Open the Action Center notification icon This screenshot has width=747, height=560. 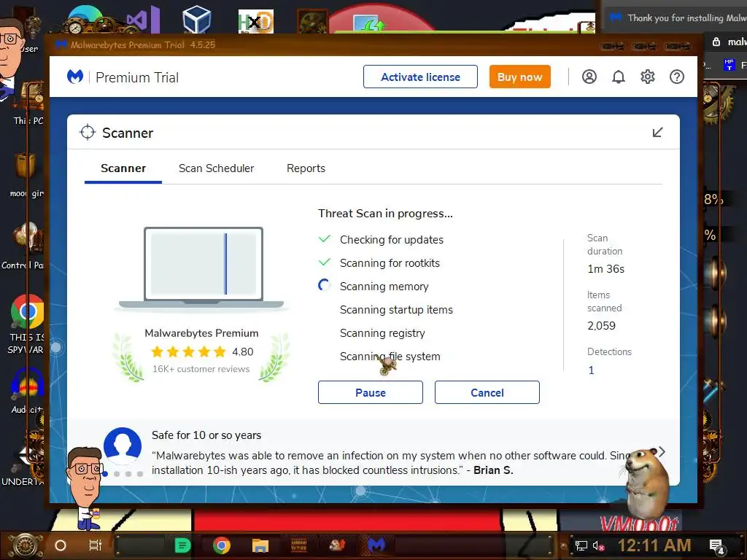tap(717, 546)
